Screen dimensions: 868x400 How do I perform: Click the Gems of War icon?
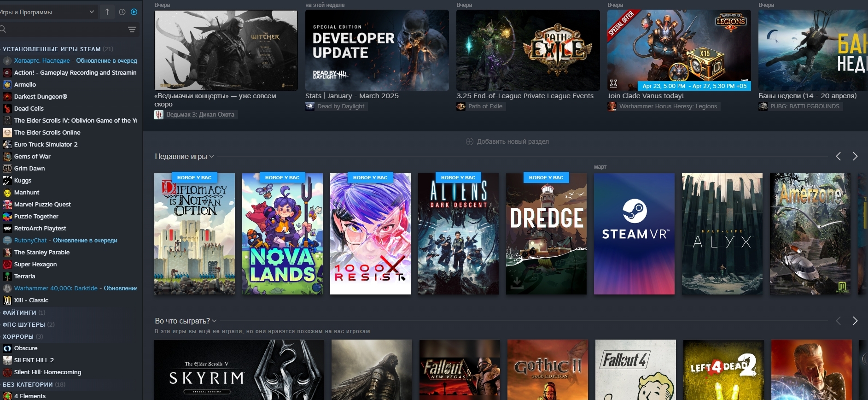pyautogui.click(x=7, y=156)
